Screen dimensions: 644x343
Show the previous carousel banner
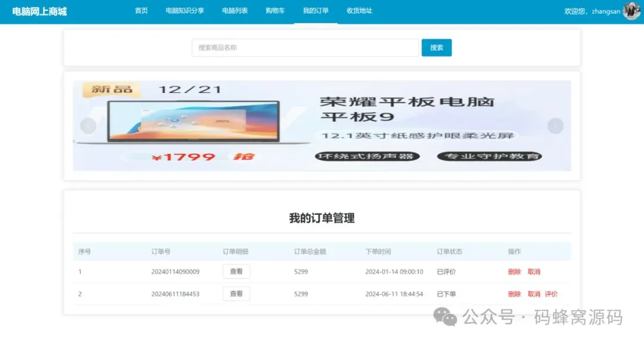tap(88, 126)
